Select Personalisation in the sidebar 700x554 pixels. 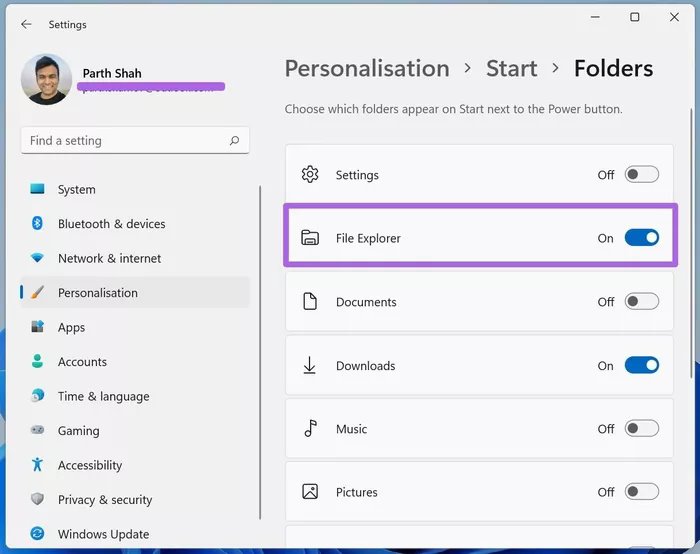tap(135, 292)
